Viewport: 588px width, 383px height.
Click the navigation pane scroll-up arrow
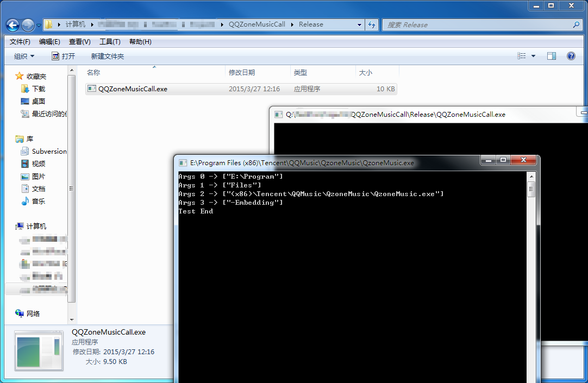tap(72, 70)
